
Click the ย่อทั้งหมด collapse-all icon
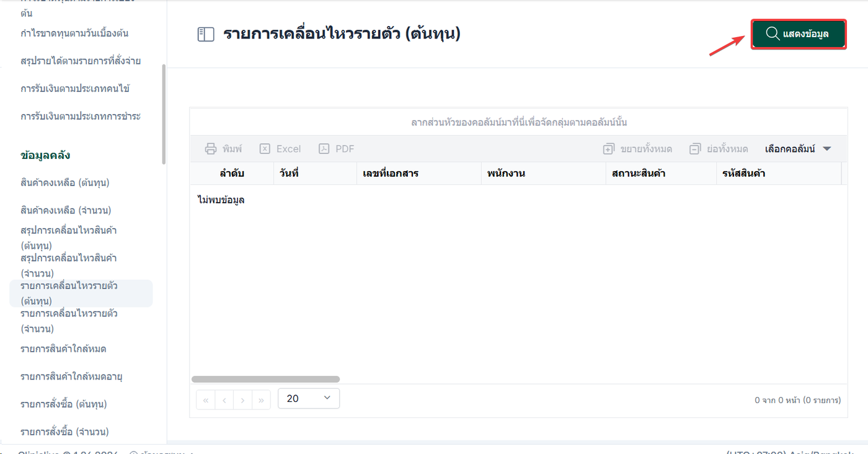pyautogui.click(x=695, y=149)
